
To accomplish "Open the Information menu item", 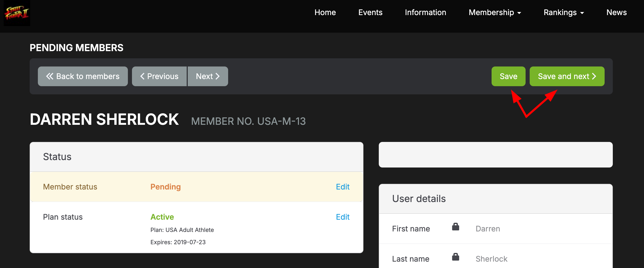I will (425, 12).
